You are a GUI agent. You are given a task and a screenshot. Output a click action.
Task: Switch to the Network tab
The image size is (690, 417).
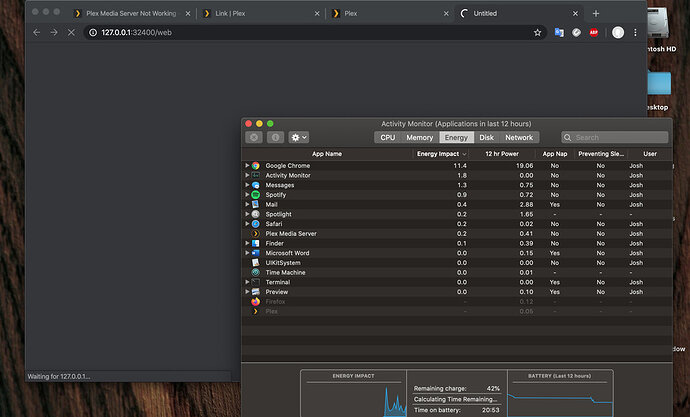pos(519,137)
